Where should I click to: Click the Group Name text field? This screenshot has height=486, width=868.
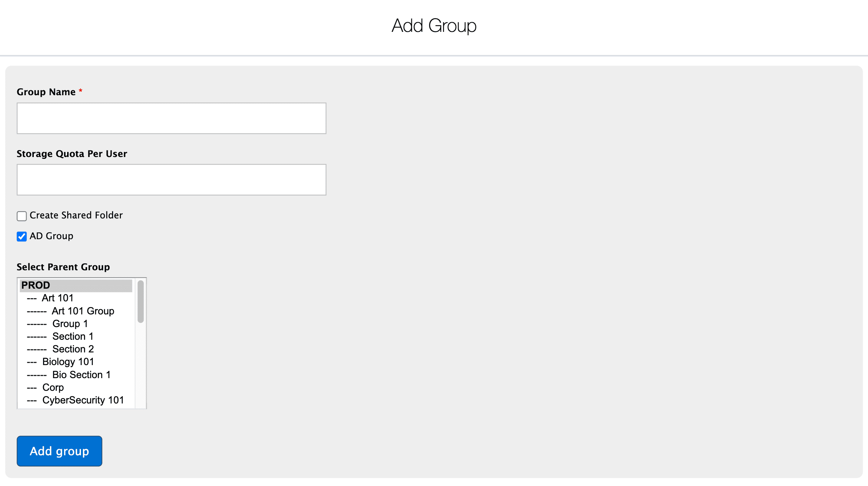[172, 118]
